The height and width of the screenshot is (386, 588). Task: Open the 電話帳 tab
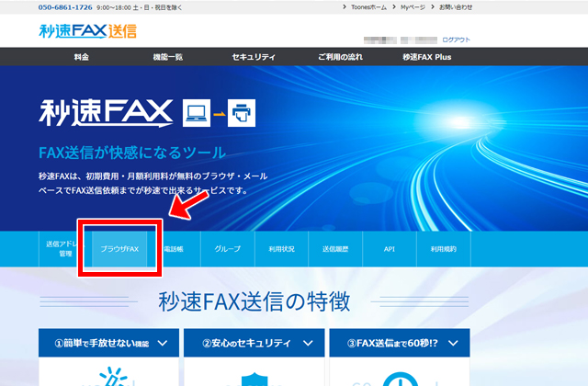click(x=174, y=249)
